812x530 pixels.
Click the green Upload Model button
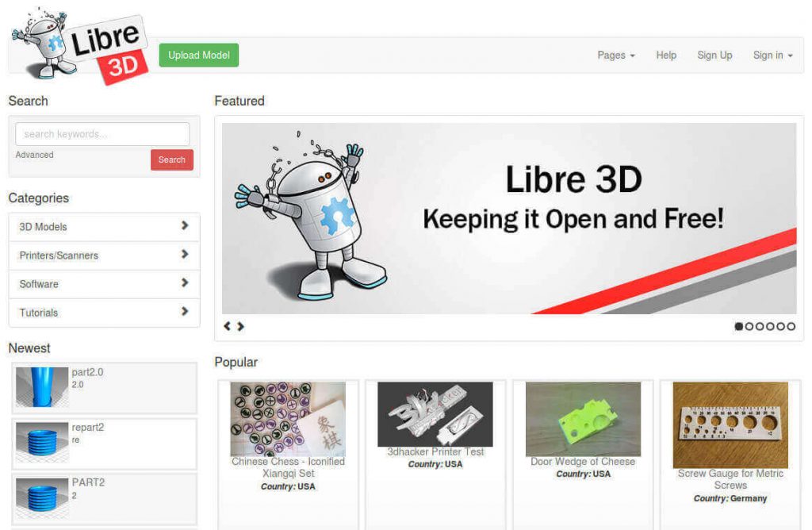coord(199,55)
